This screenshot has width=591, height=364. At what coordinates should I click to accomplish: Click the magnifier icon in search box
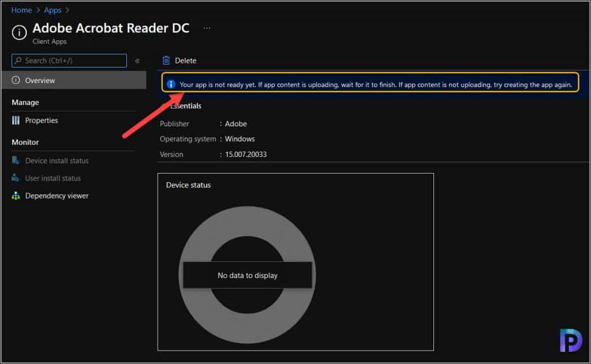pyautogui.click(x=18, y=61)
